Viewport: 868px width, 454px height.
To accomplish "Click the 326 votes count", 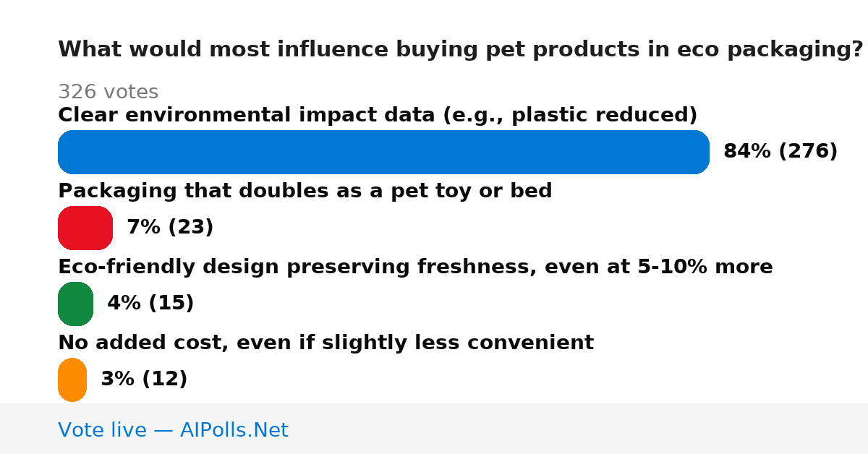I will click(108, 92).
